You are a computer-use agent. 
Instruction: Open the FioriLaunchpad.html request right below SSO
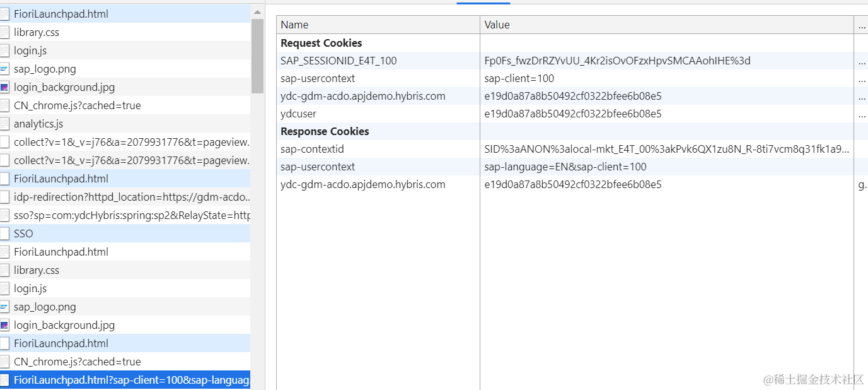pos(125,252)
